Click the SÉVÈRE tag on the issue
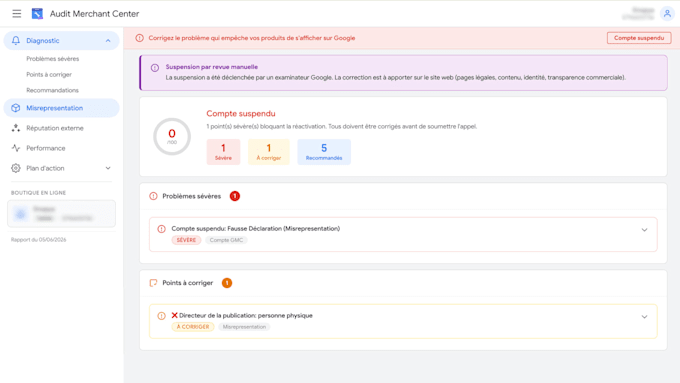Viewport: 680px width, 383px height. click(186, 240)
